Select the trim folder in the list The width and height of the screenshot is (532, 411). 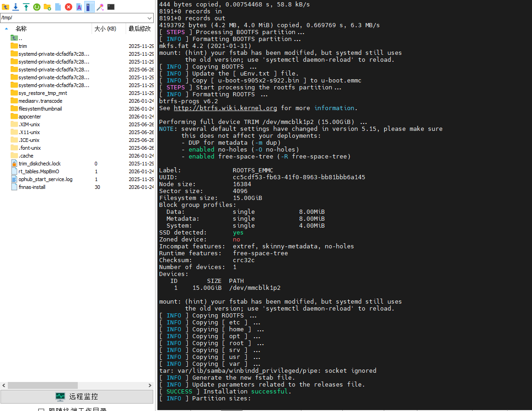pyautogui.click(x=23, y=46)
